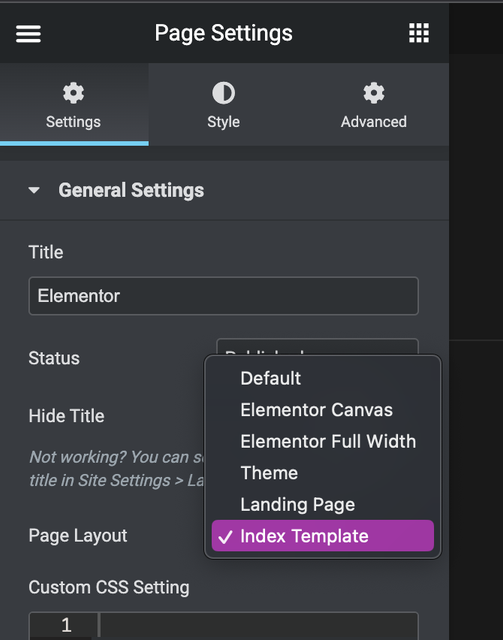Screen dimensions: 503x640
Task: Select the checked Index Template option
Action: point(323,536)
